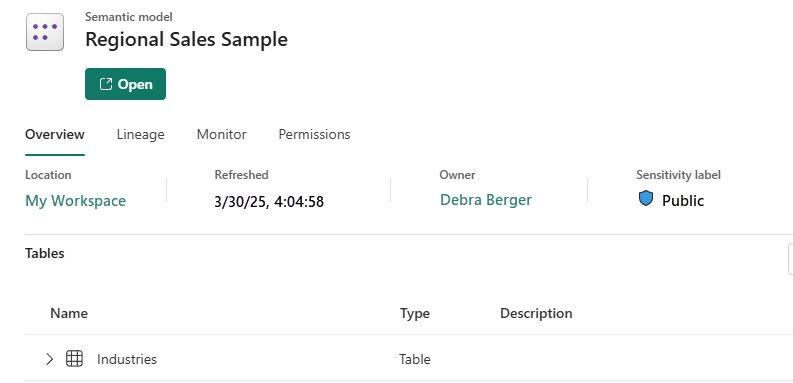
Task: Click the partially visible Tables section button
Action: click(790, 259)
